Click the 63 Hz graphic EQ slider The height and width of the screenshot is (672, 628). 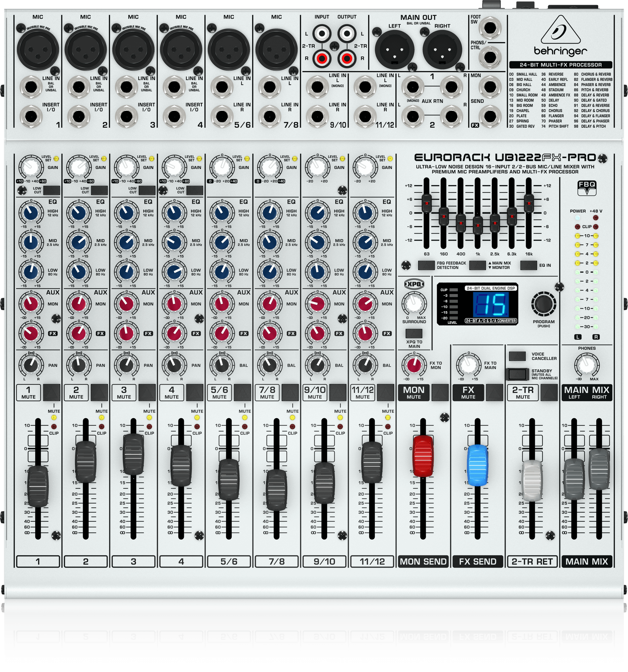pos(426,203)
